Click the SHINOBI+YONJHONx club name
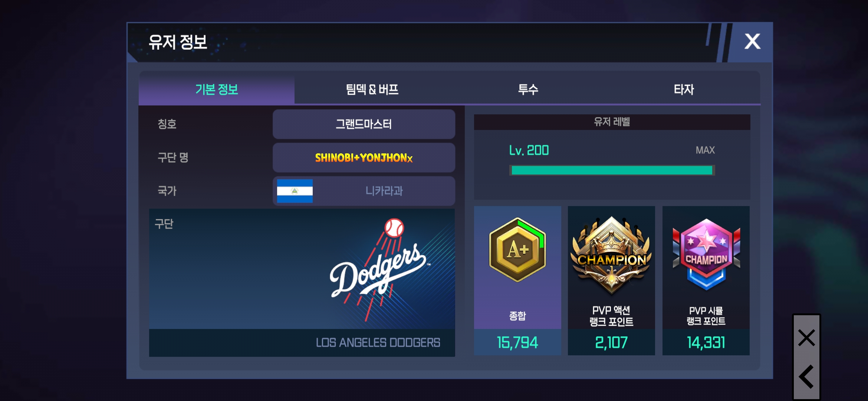 tap(364, 158)
